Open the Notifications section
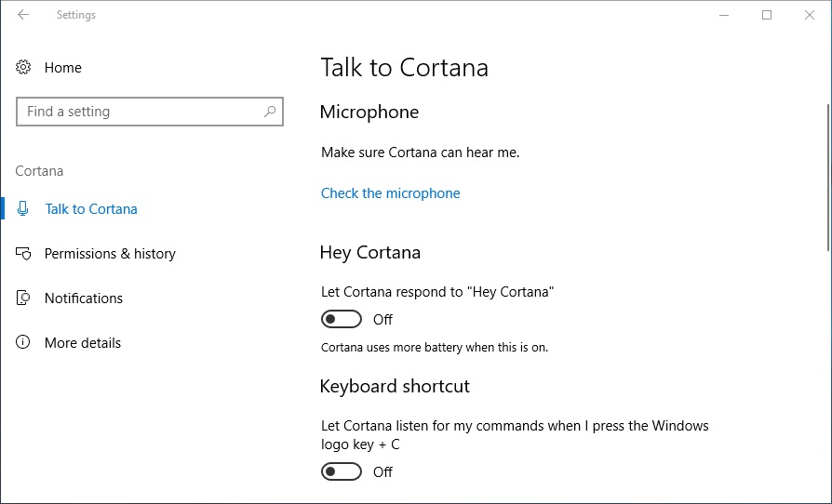The image size is (832, 504). pyautogui.click(x=84, y=298)
